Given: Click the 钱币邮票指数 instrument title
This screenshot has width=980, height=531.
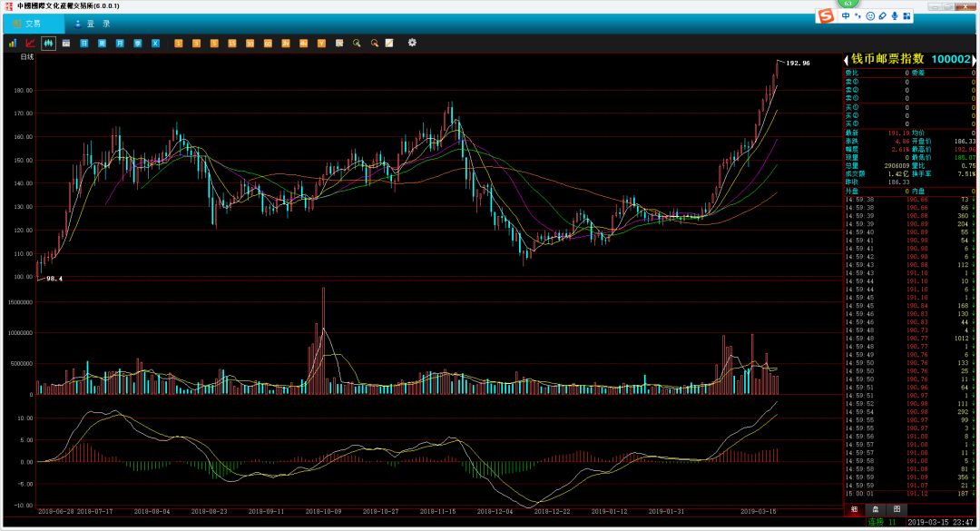Looking at the screenshot, I should click(887, 59).
